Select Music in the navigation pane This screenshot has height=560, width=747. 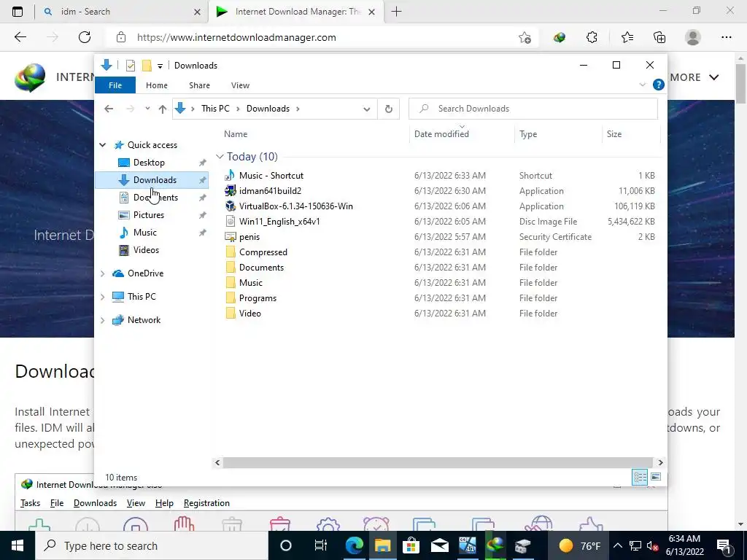pos(145,233)
